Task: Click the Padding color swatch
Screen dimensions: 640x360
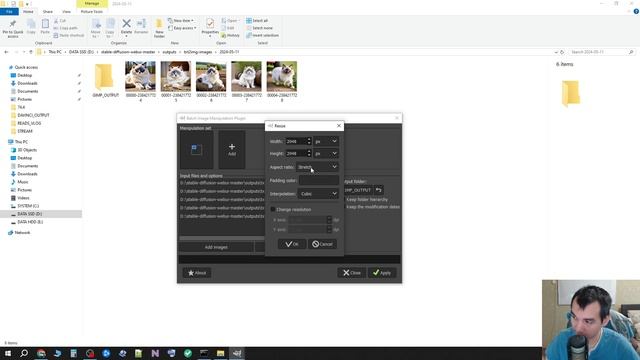Action: (319, 180)
